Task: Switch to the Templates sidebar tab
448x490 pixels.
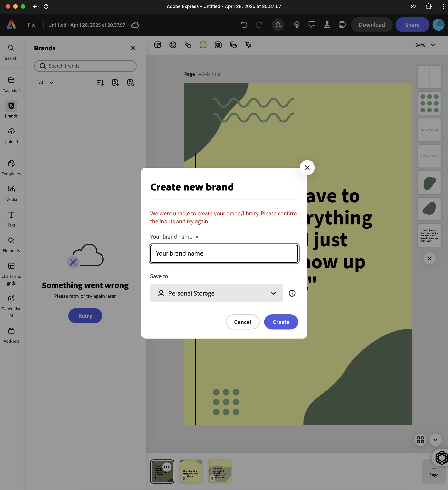Action: point(11,167)
